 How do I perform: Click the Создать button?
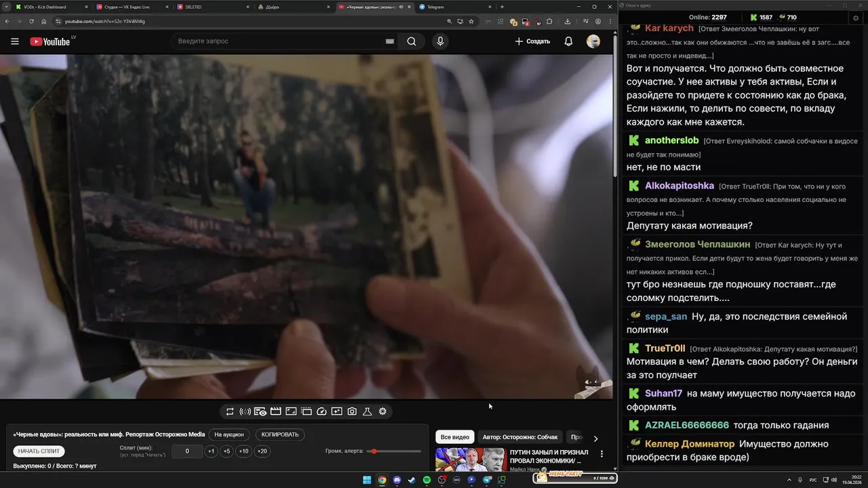tap(532, 41)
